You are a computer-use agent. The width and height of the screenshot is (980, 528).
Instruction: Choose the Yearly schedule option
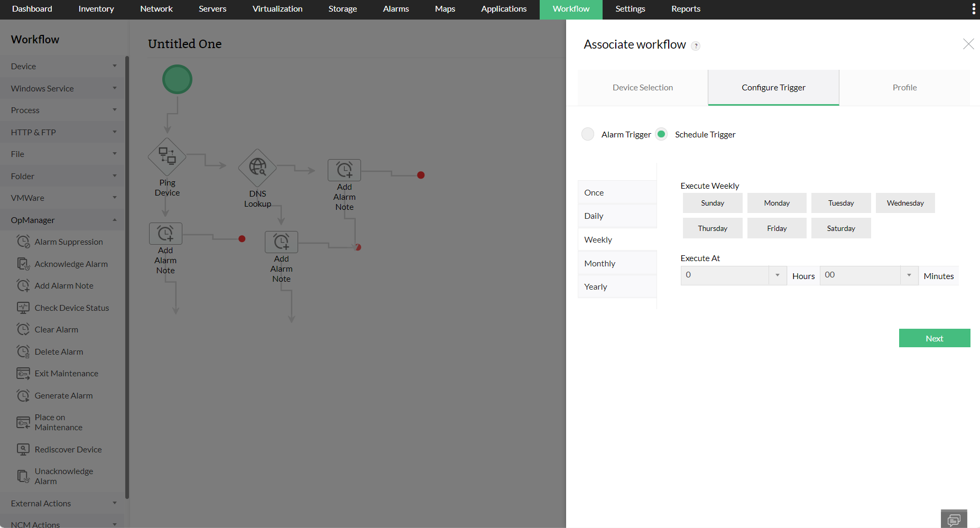(x=617, y=286)
